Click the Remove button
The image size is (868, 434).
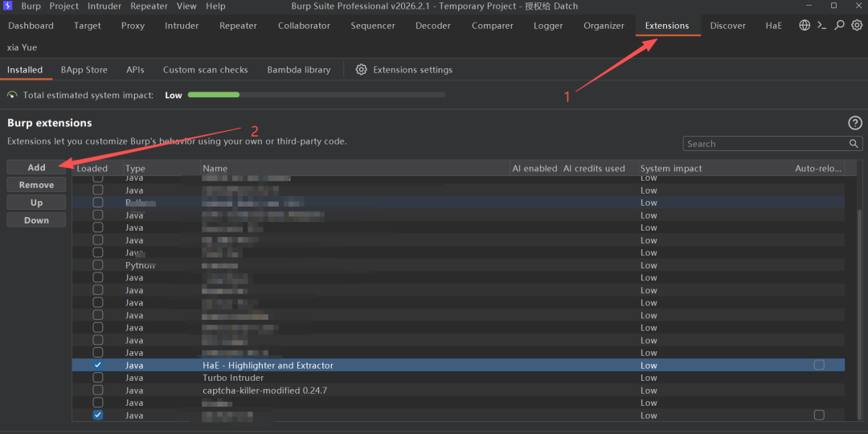coord(36,185)
